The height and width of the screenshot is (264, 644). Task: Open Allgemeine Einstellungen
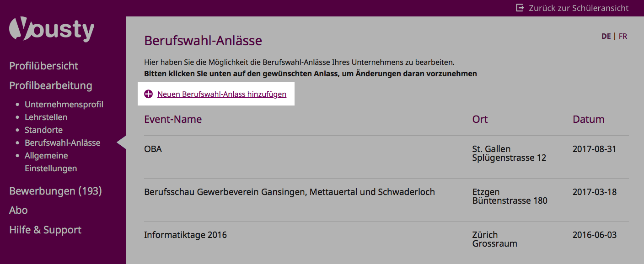(51, 162)
